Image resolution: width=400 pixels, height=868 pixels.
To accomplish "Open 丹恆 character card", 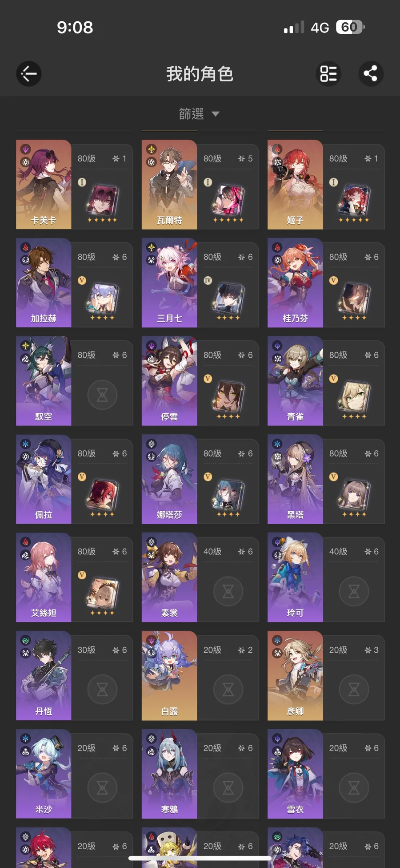I will tap(75, 676).
